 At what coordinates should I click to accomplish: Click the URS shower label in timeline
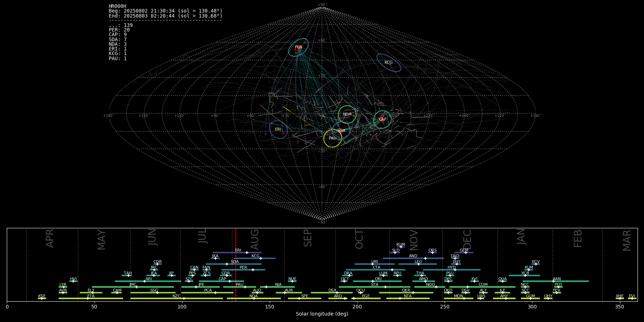coord(481,296)
